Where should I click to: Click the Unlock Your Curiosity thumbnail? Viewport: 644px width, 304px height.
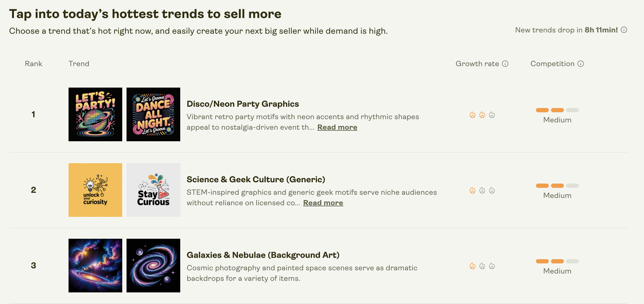point(95,190)
